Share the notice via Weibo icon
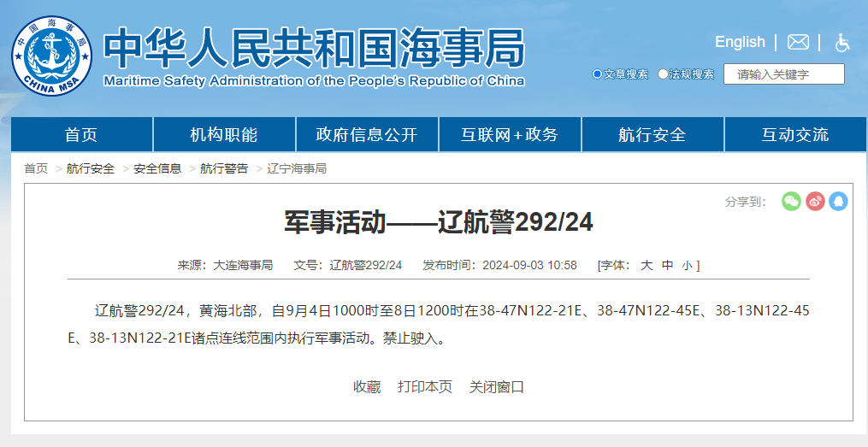Viewport: 868px width, 447px height. [815, 202]
